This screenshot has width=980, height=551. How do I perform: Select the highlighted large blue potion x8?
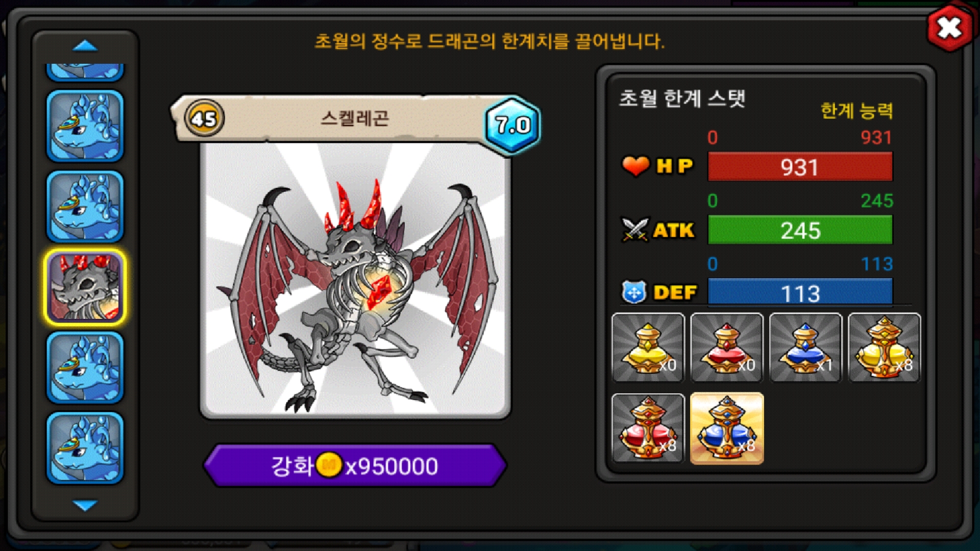point(727,428)
